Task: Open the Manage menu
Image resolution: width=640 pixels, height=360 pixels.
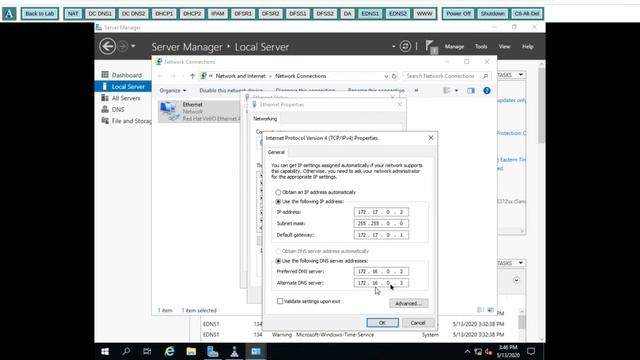Action: (x=454, y=47)
